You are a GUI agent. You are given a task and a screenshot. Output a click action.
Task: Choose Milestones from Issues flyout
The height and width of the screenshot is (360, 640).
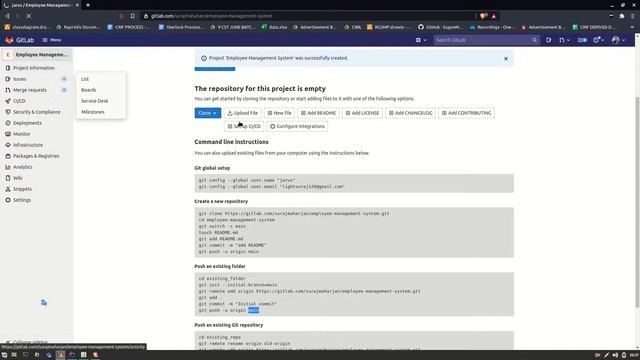pos(93,112)
